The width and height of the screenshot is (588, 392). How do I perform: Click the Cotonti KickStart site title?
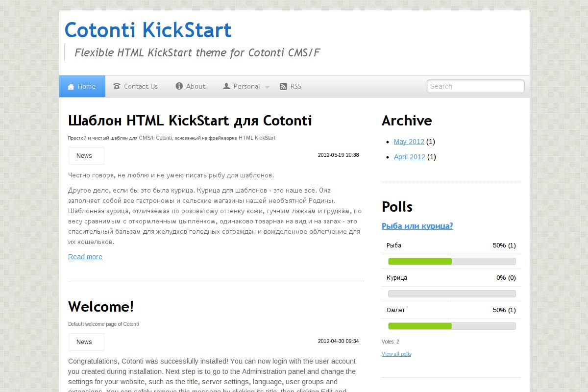[x=148, y=30]
